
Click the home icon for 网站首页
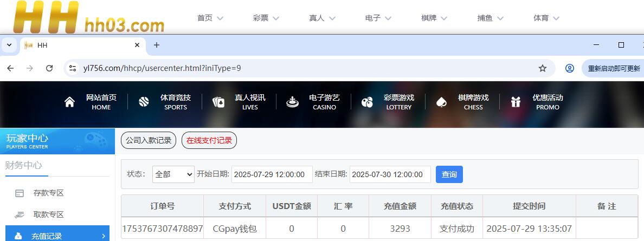(x=69, y=102)
